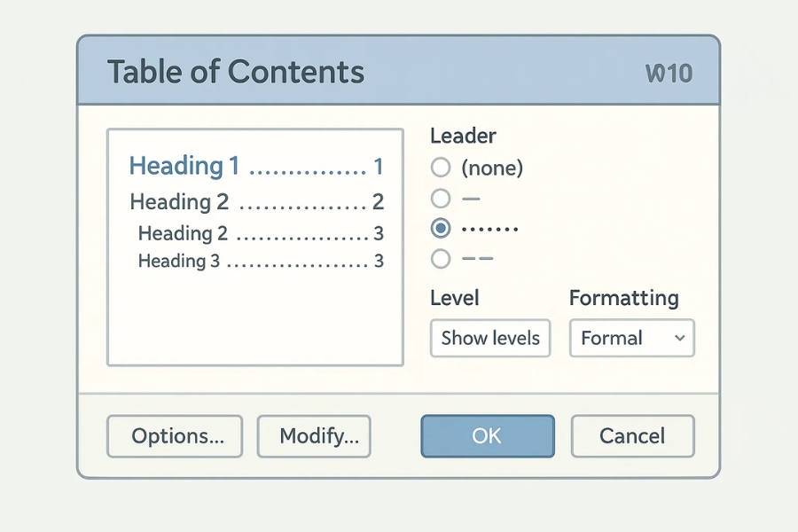Screen dimensions: 798x532
Task: Click the Table of Contents dialog title
Action: coord(236,72)
